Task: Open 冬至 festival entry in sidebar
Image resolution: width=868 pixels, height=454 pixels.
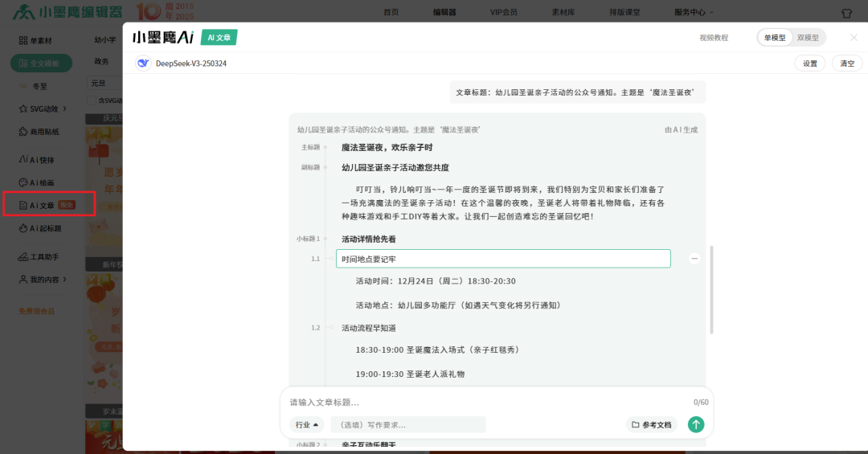Action: tap(35, 86)
